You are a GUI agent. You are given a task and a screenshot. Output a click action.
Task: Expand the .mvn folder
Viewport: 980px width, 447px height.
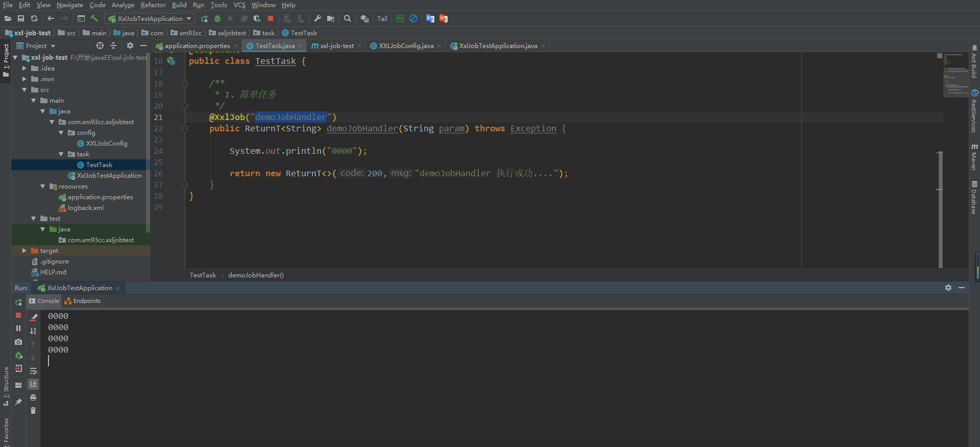[24, 79]
